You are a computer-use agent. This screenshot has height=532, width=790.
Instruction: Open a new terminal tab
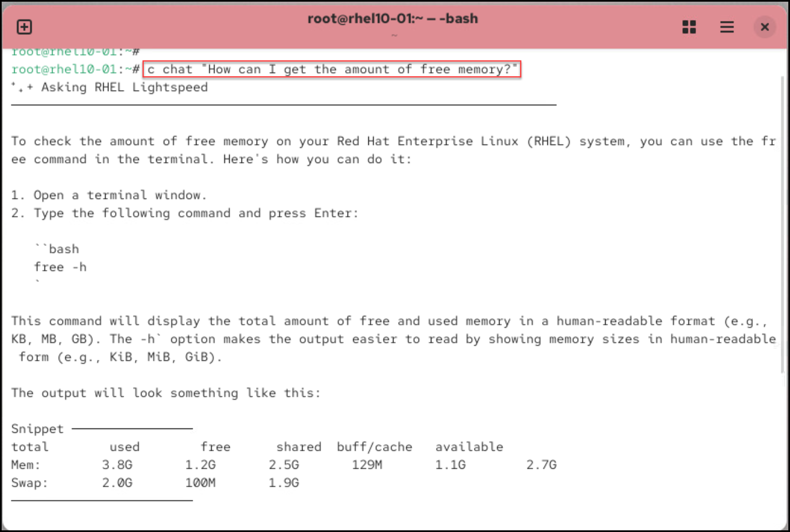tap(24, 27)
